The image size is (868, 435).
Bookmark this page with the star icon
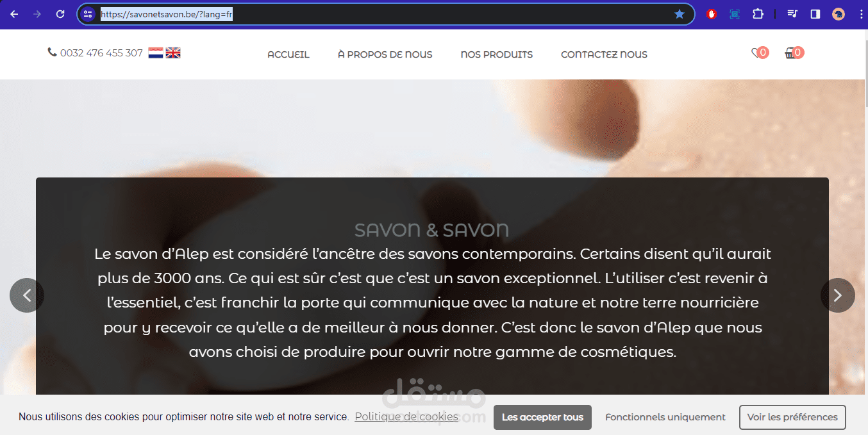coord(680,14)
